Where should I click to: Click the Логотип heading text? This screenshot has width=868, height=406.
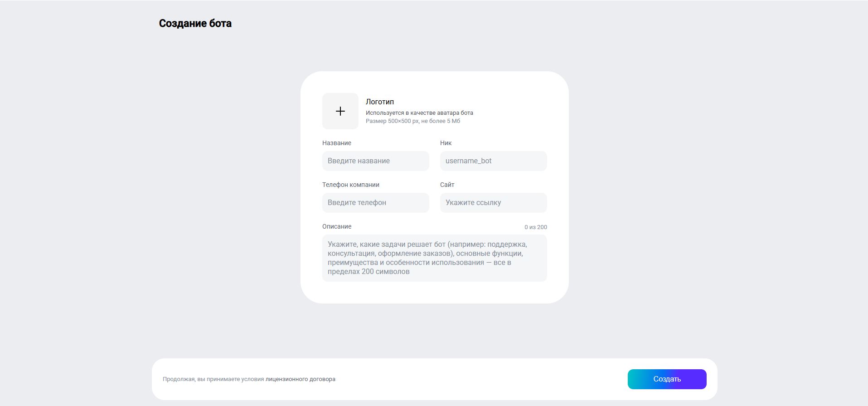[380, 102]
